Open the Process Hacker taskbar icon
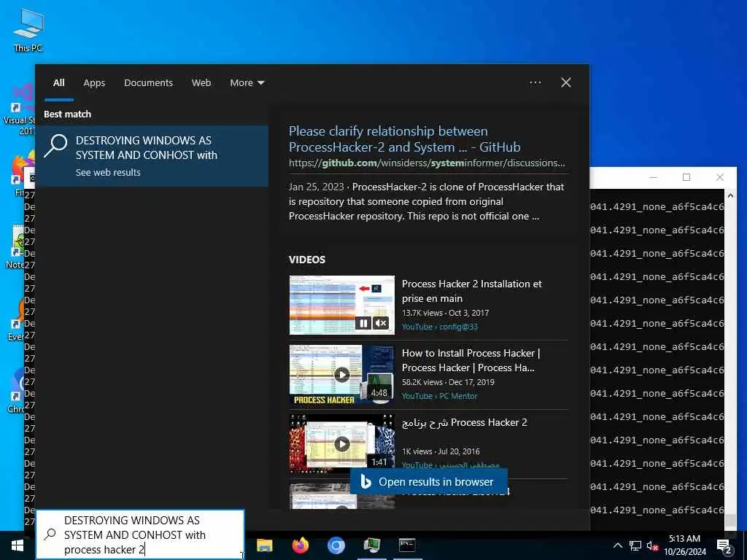The height and width of the screenshot is (560, 747). click(x=371, y=545)
